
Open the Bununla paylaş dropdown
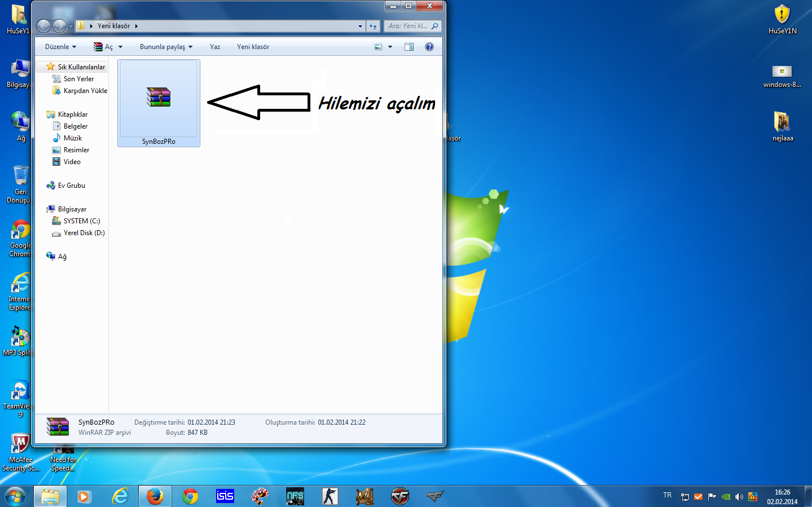pos(166,47)
